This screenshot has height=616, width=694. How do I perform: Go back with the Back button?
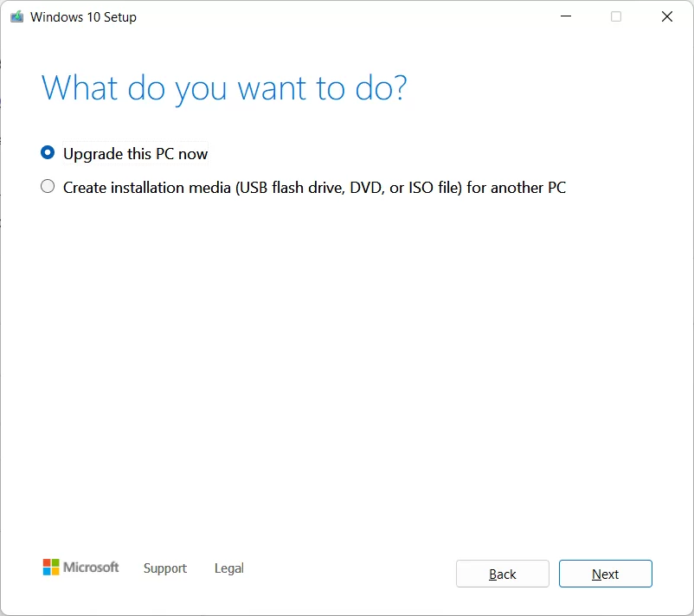[x=503, y=574]
